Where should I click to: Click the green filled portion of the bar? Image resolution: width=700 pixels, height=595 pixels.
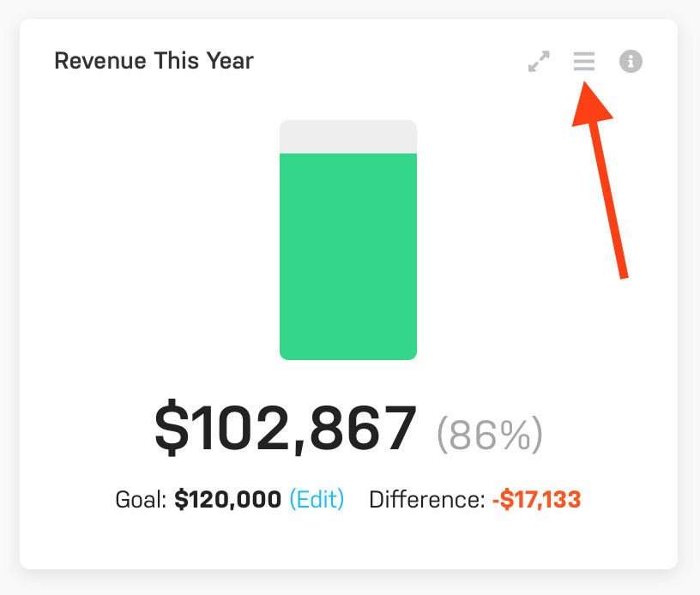[x=348, y=256]
